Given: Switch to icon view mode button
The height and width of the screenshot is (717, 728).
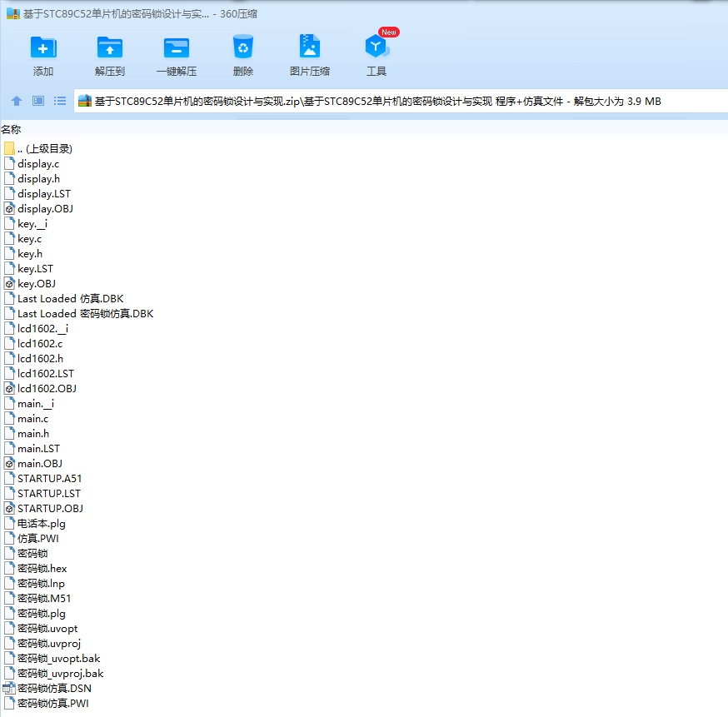Looking at the screenshot, I should point(38,101).
